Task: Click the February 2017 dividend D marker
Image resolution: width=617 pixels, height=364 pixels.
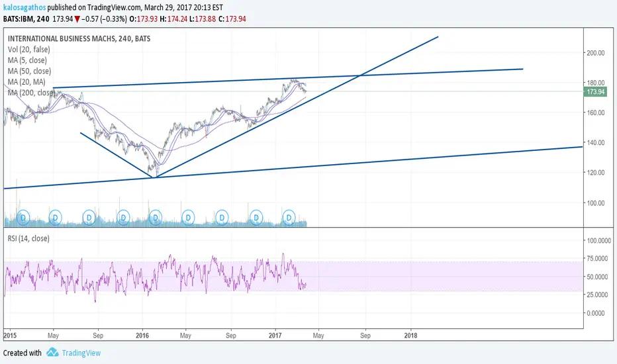Action: click(289, 217)
